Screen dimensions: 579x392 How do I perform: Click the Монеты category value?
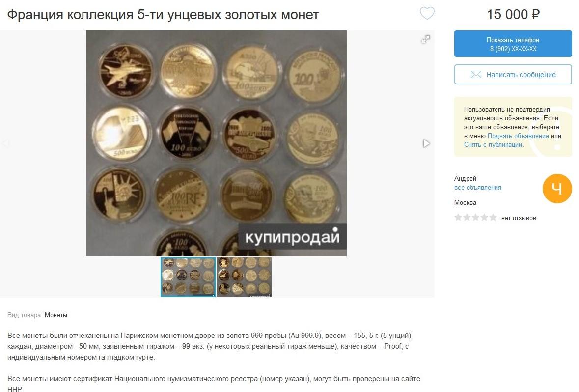coord(56,315)
